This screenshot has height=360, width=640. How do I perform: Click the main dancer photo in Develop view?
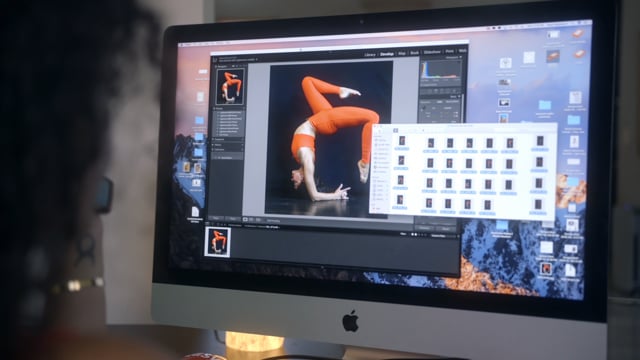[x=329, y=139]
